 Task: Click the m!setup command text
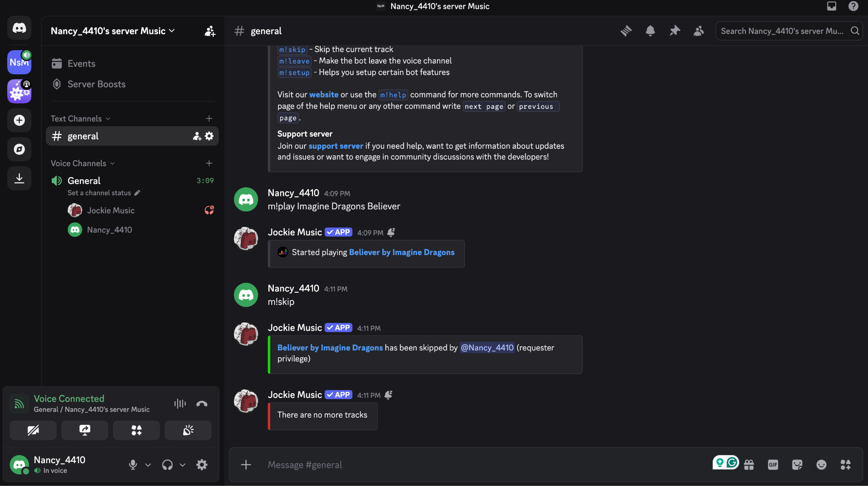click(x=295, y=72)
